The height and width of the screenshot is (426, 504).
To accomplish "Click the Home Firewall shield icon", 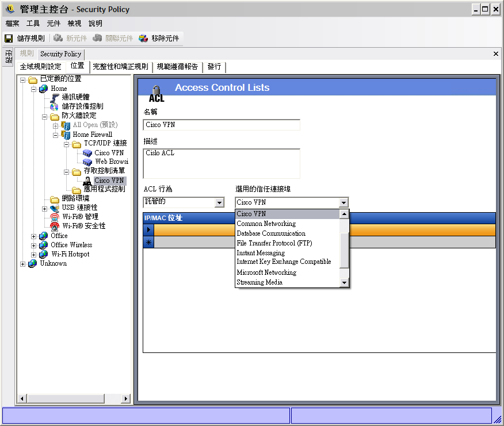I will (66, 135).
